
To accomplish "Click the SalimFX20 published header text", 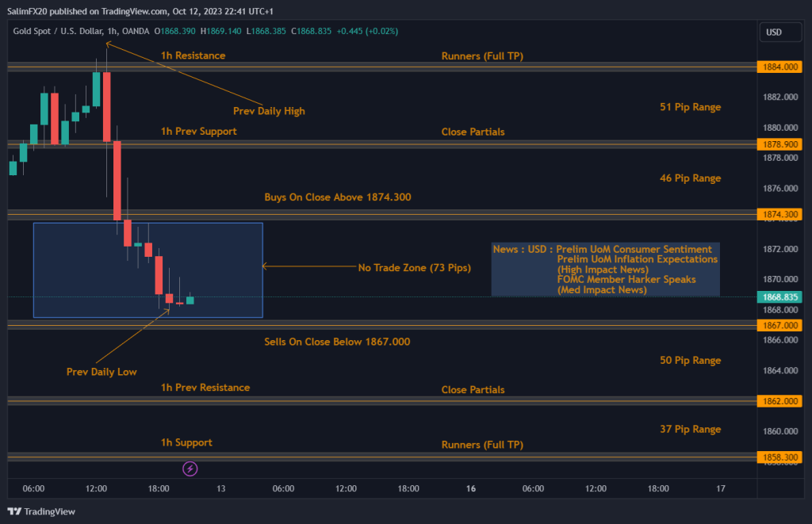I will pyautogui.click(x=140, y=11).
